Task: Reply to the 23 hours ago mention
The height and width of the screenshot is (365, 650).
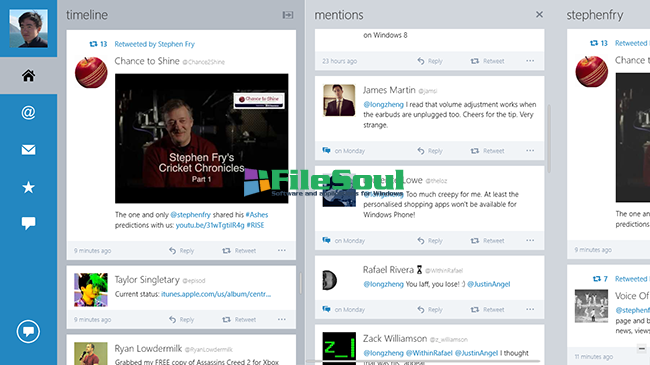Action: point(430,61)
